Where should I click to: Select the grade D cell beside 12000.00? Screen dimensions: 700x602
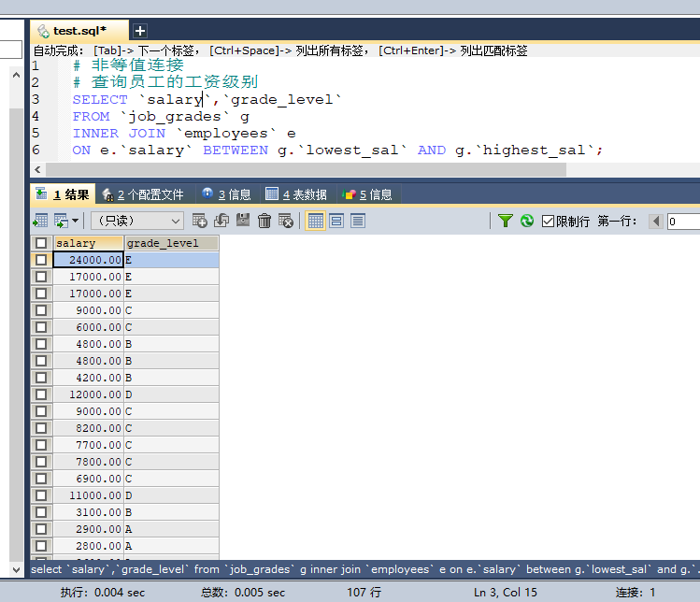click(171, 394)
